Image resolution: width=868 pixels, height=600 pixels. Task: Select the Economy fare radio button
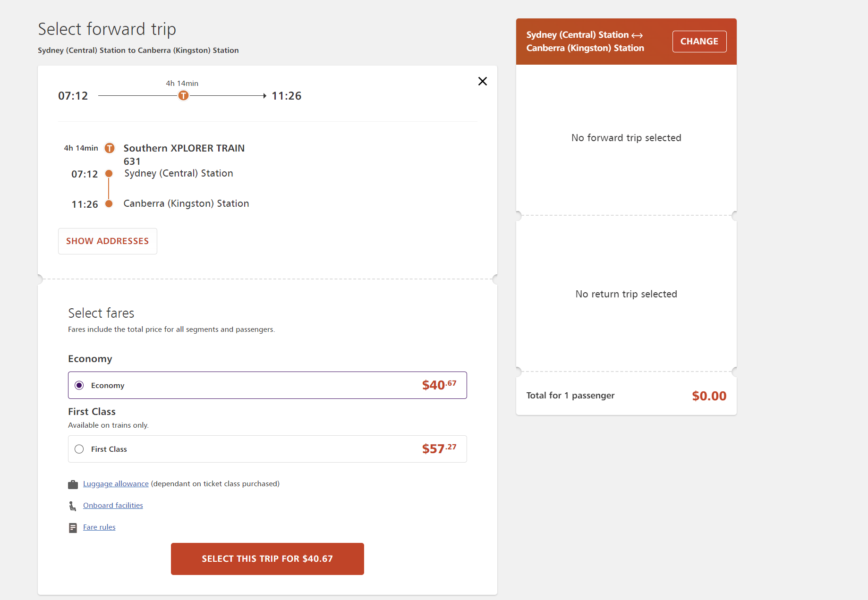click(x=79, y=385)
